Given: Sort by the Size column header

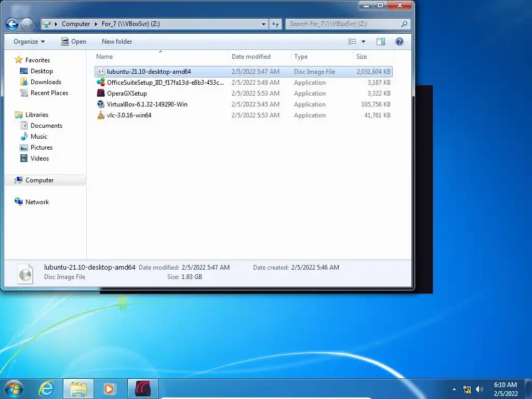Looking at the screenshot, I should (374, 57).
